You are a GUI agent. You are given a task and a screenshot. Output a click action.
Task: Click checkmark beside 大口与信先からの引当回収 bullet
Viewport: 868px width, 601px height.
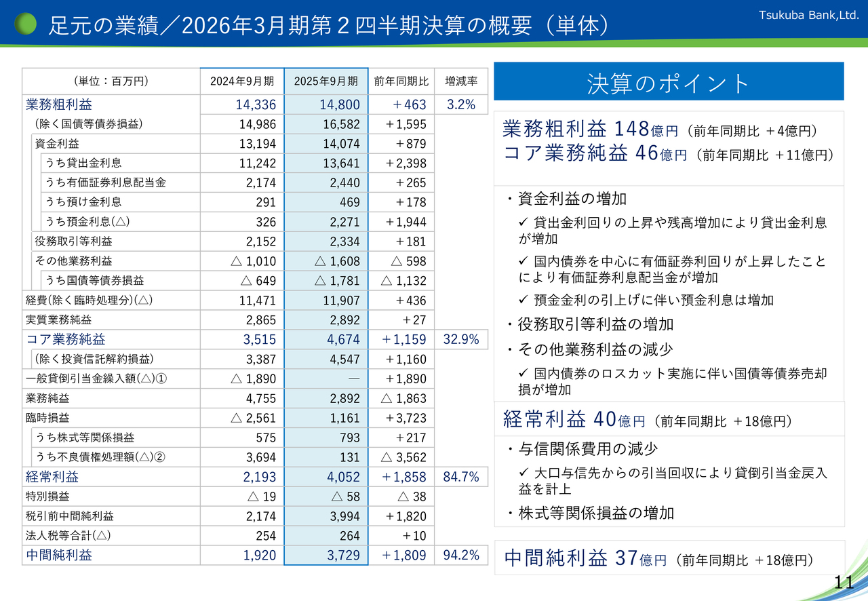tap(523, 472)
